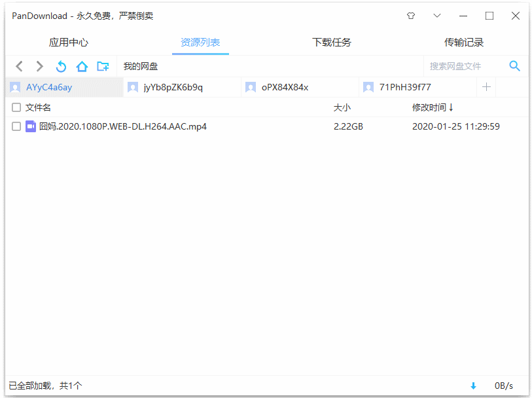Switch to the 资源列表 tab

(200, 43)
